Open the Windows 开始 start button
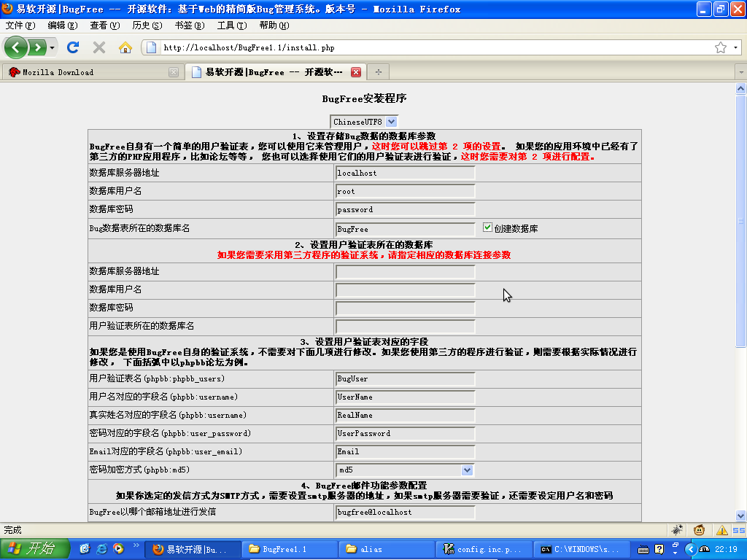 (35, 548)
